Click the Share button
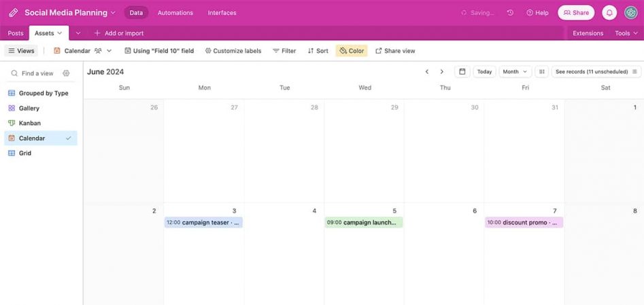The image size is (644, 305). pos(576,13)
